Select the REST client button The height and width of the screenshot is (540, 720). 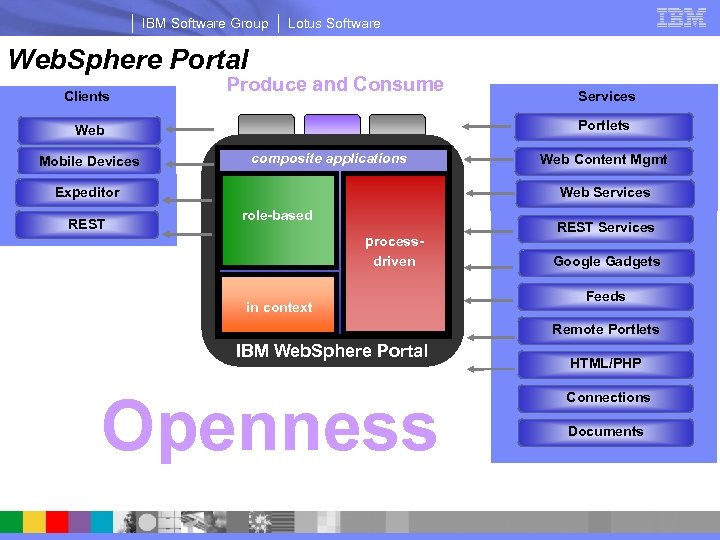pyautogui.click(x=87, y=224)
